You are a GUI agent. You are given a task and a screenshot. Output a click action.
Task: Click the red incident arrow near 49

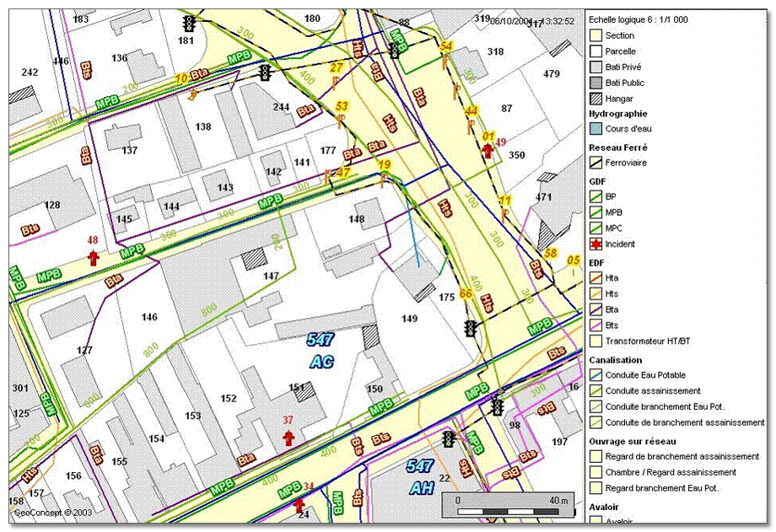487,150
